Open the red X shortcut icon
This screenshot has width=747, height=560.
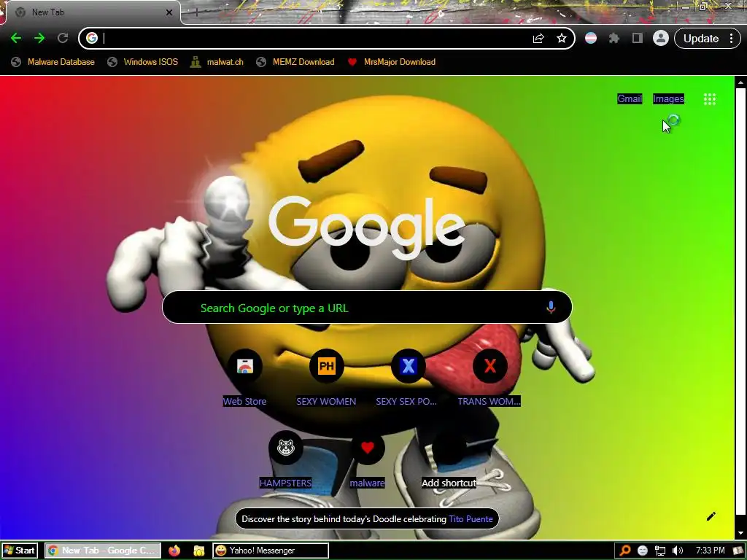point(489,366)
